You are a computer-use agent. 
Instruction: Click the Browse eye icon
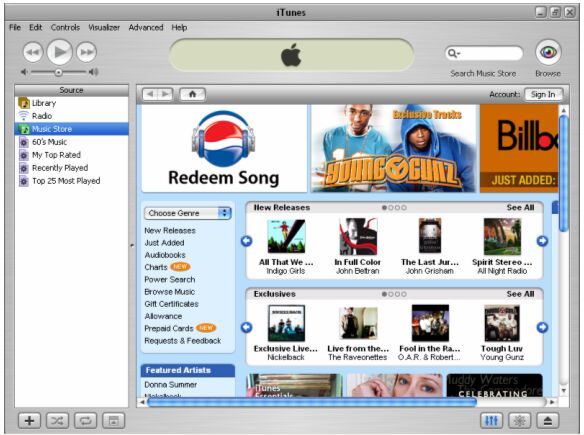(548, 53)
